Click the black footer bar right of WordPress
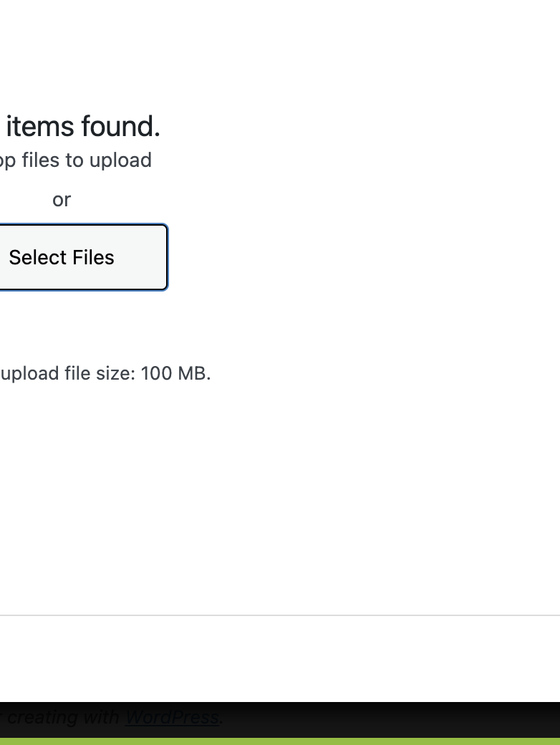This screenshot has height=745, width=560. click(394, 716)
